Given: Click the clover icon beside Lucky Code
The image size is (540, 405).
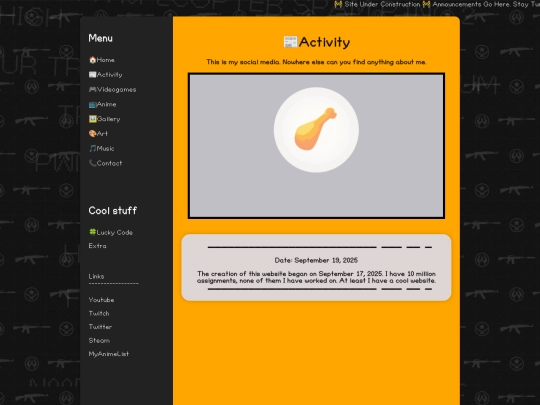Looking at the screenshot, I should [92, 232].
